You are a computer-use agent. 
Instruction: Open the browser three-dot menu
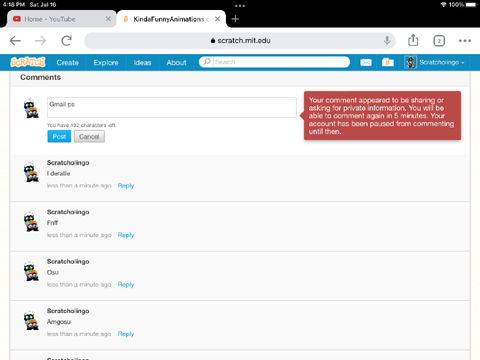(x=465, y=41)
